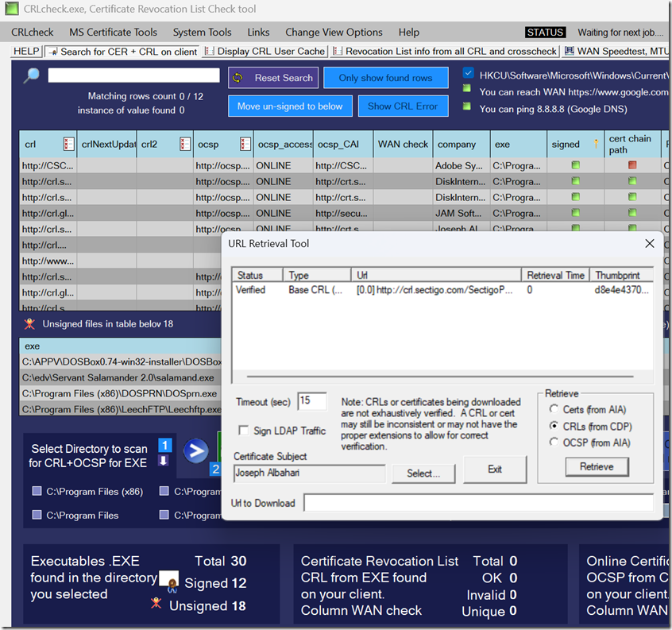
Task: Click the Url to Download text field
Action: [x=478, y=503]
